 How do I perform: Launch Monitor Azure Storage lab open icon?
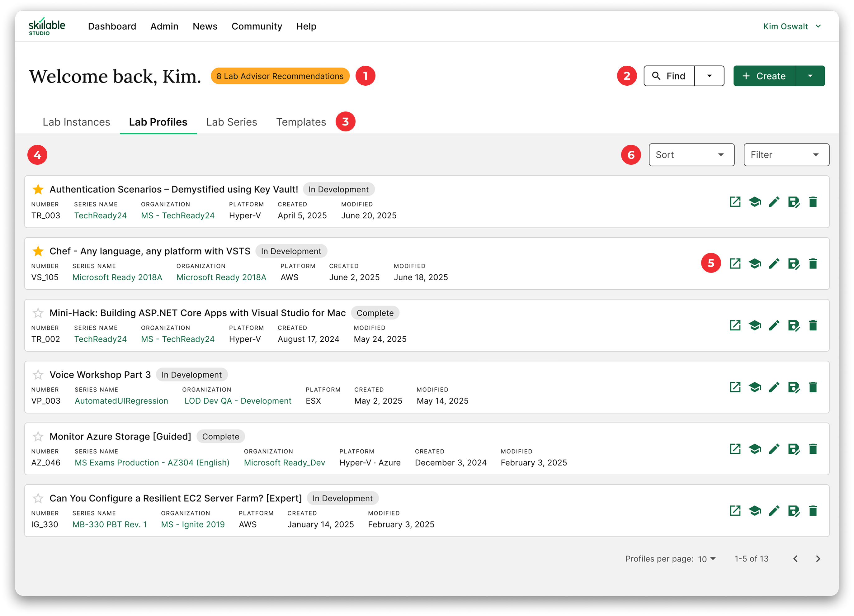point(735,449)
